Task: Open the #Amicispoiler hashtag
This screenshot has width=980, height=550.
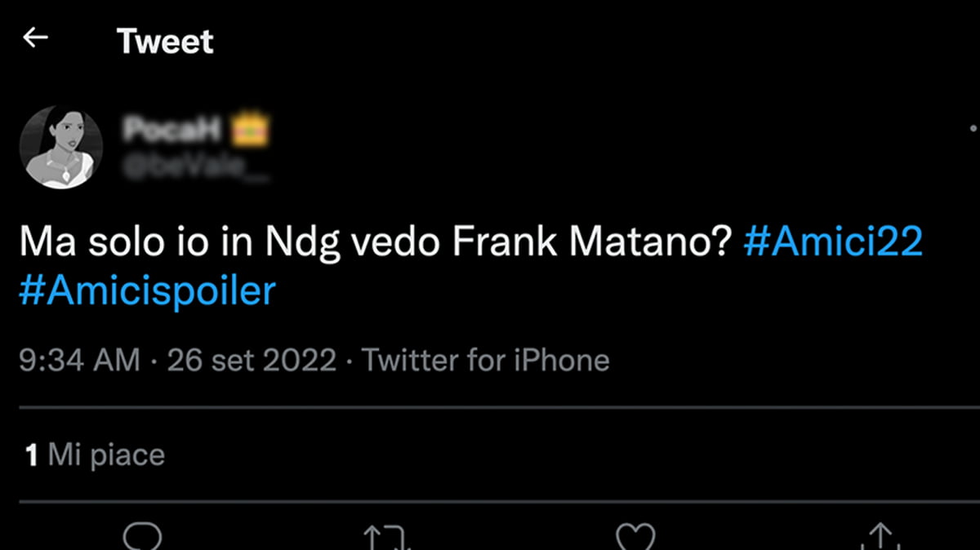Action: click(x=147, y=290)
